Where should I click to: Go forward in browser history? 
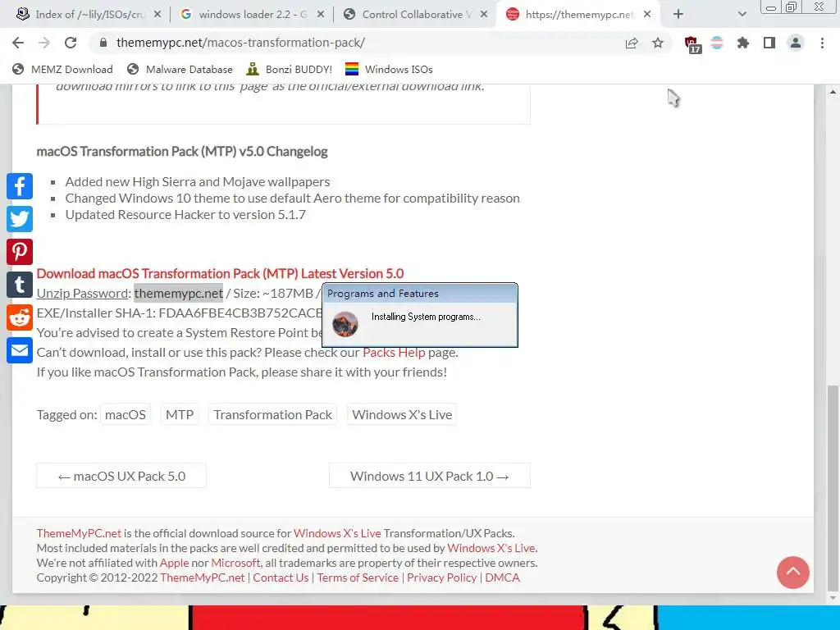(x=44, y=43)
